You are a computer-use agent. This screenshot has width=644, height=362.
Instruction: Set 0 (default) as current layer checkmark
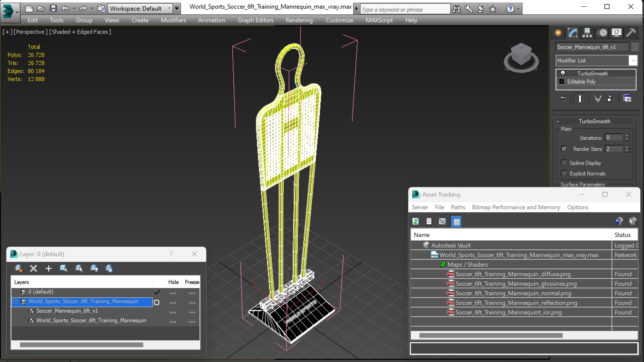click(157, 292)
